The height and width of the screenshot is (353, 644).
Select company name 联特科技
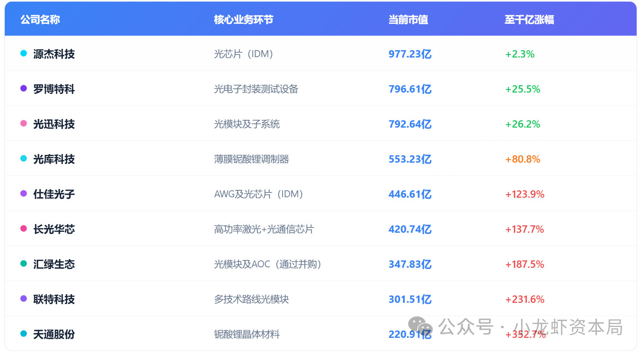(x=54, y=299)
